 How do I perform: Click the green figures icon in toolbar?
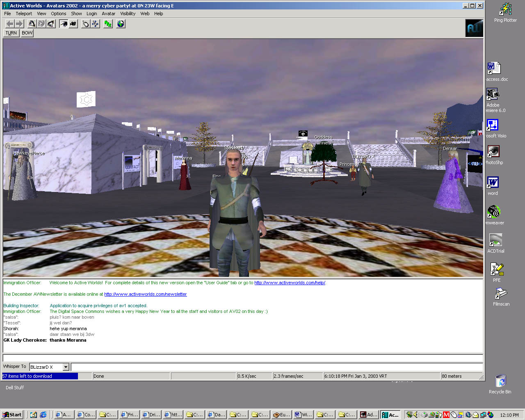(x=108, y=24)
